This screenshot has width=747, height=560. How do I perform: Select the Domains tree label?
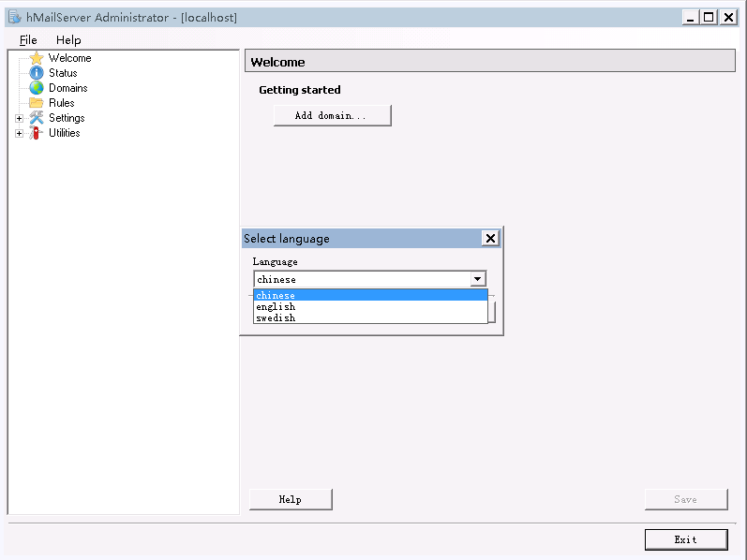(x=68, y=88)
